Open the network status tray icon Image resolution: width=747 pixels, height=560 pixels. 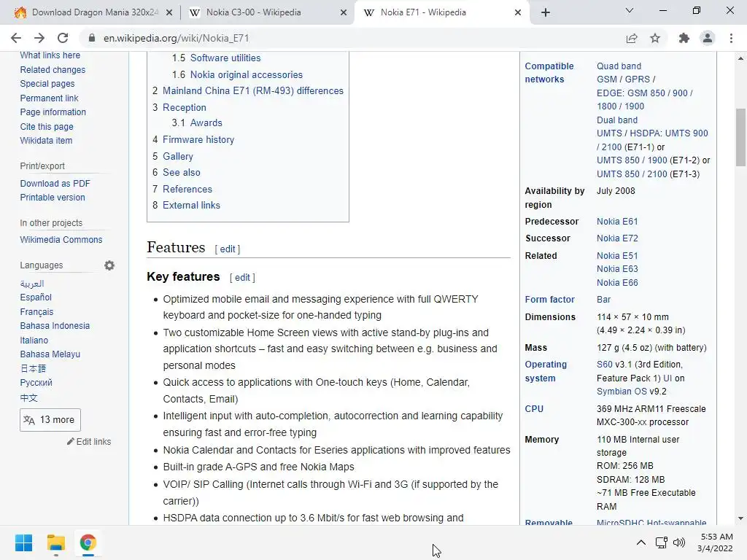[661, 542]
